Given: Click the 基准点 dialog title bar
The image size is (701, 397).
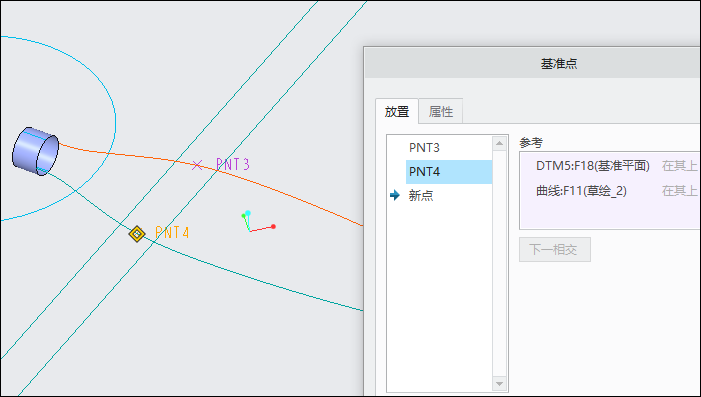Looking at the screenshot, I should (x=532, y=63).
